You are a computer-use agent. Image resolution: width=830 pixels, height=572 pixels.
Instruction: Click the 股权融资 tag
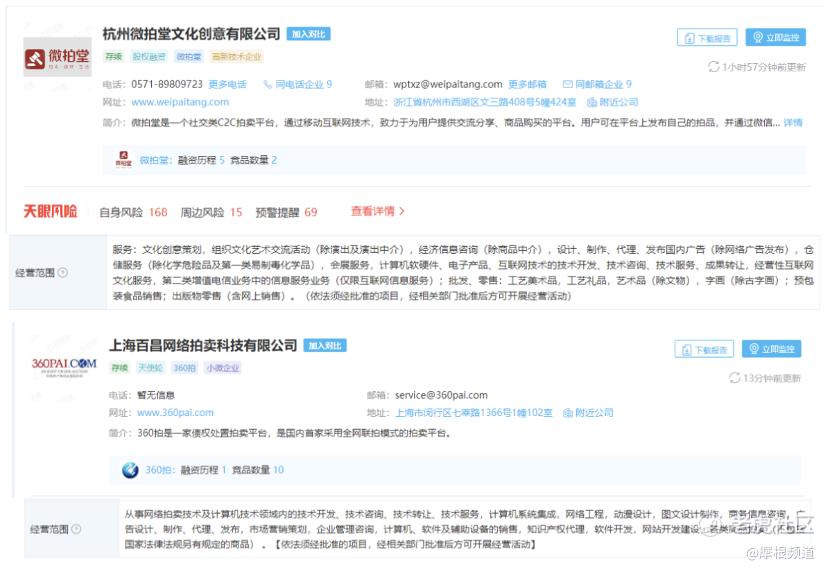click(149, 57)
